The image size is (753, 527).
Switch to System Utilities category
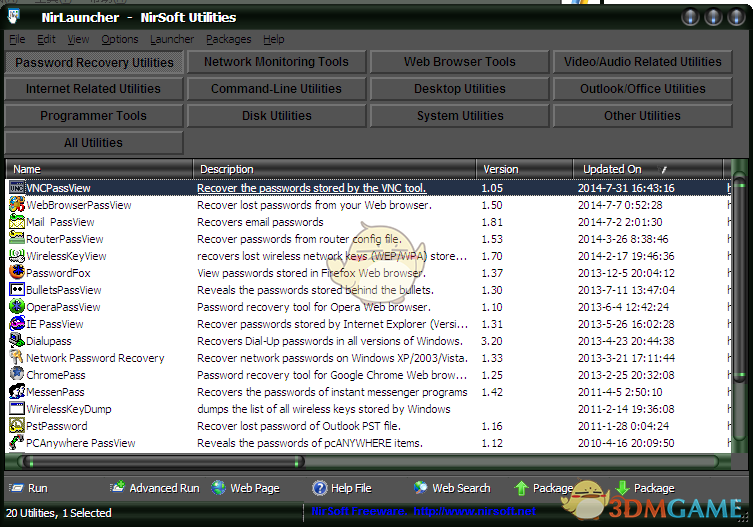coord(460,116)
